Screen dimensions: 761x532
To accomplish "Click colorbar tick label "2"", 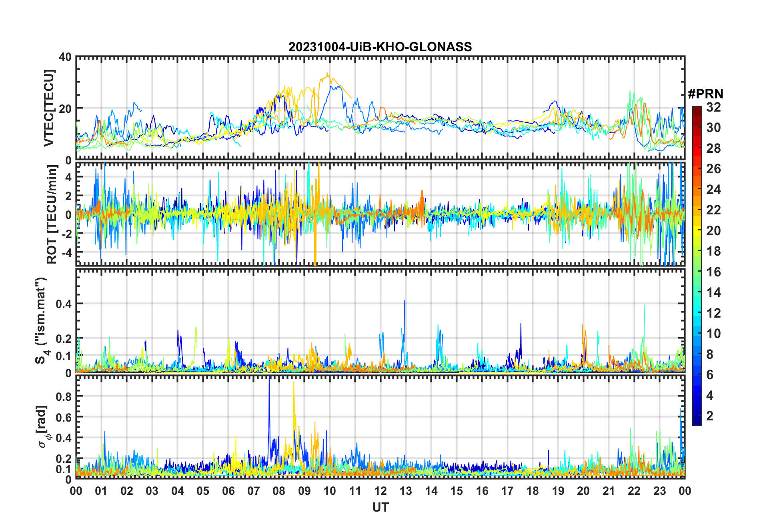I will click(x=710, y=416).
